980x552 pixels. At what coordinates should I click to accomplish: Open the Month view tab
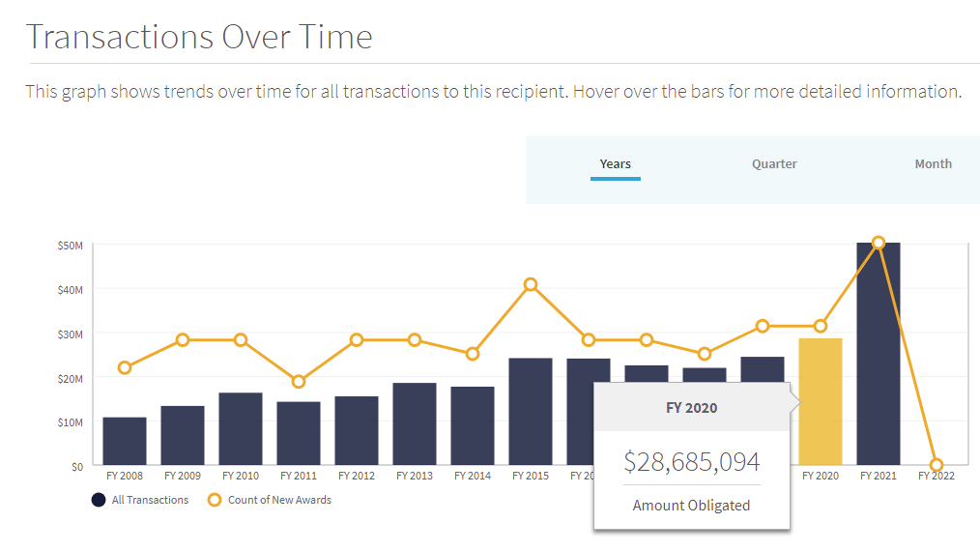click(933, 164)
